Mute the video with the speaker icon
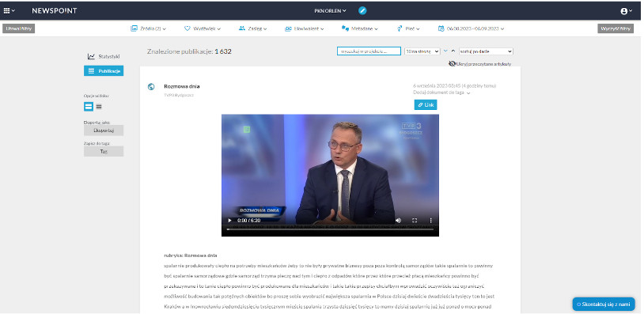 [x=398, y=221]
